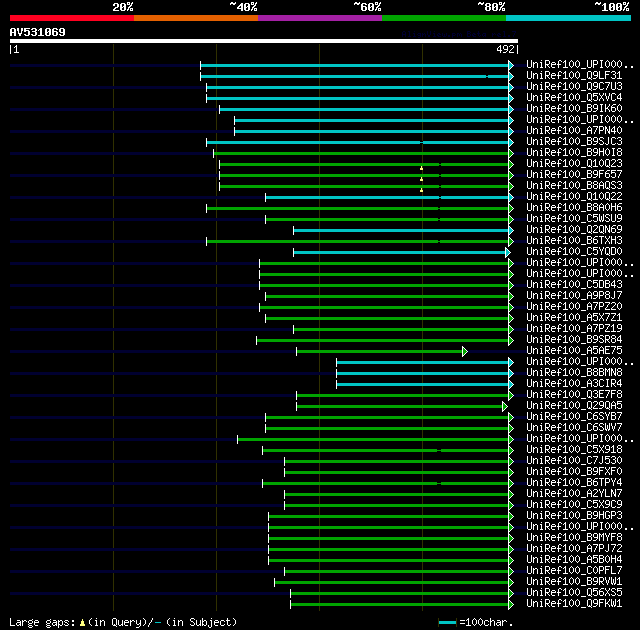
Task: Open hit UniRef100_A3CIR4
Action: (x=574, y=384)
